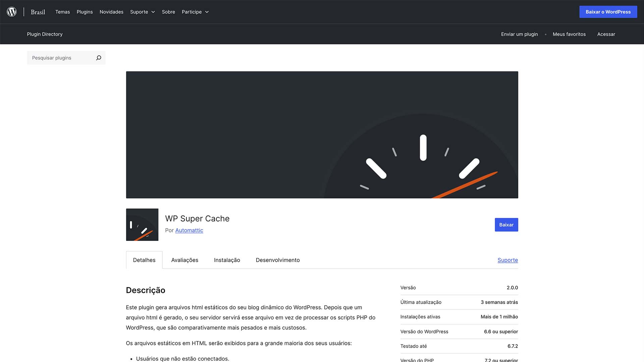Image resolution: width=644 pixels, height=362 pixels.
Task: Open the Sobre menu item
Action: pyautogui.click(x=168, y=12)
